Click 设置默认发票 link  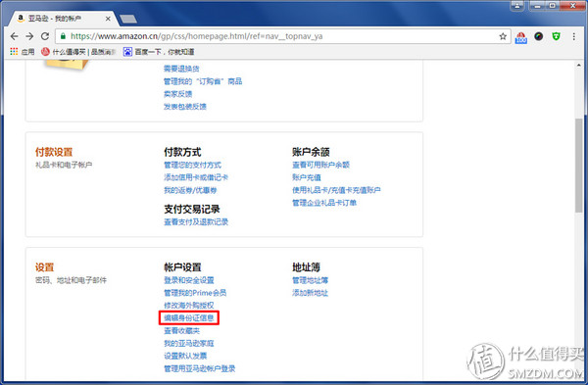tap(185, 356)
